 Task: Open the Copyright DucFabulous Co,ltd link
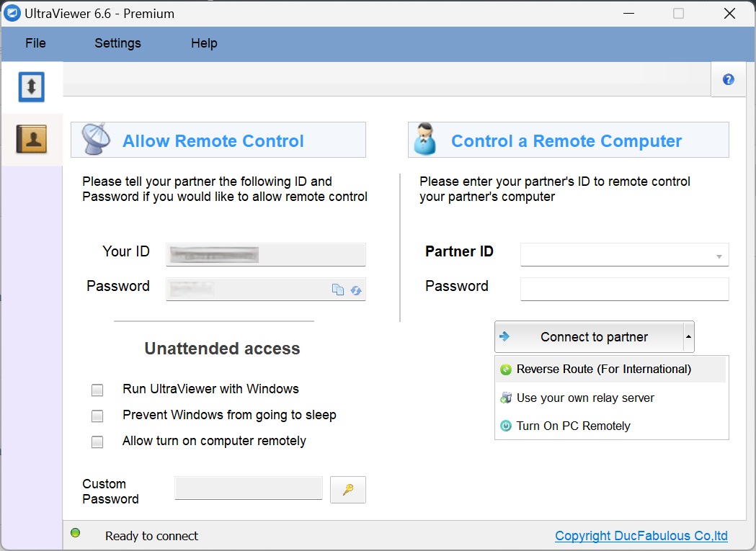pyautogui.click(x=640, y=535)
